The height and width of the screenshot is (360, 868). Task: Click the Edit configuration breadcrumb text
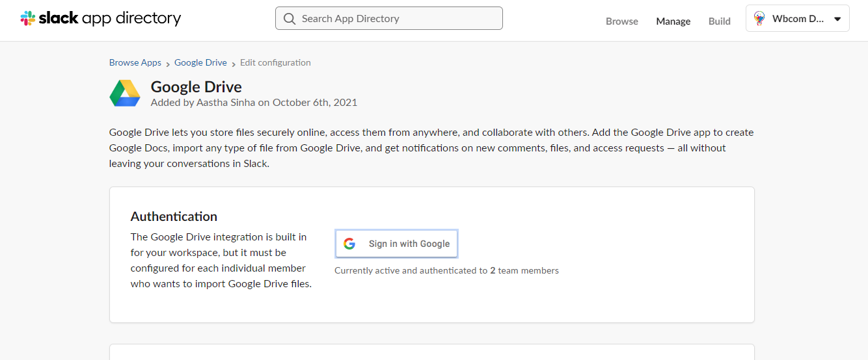275,63
